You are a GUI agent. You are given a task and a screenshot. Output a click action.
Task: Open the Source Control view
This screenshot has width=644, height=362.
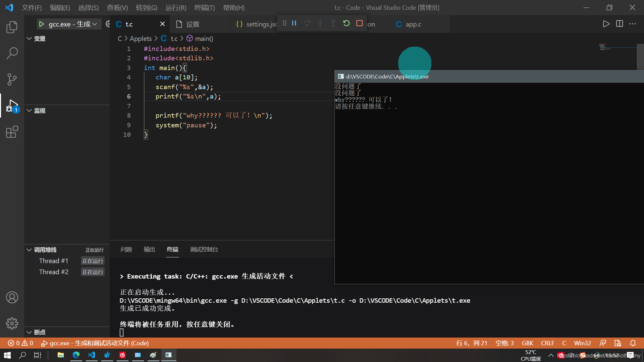tap(12, 79)
